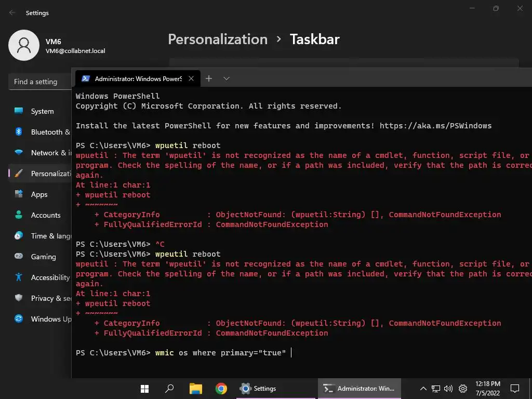Go to Personalization breadcrumb
Screen dimensions: 532x399
(x=218, y=39)
